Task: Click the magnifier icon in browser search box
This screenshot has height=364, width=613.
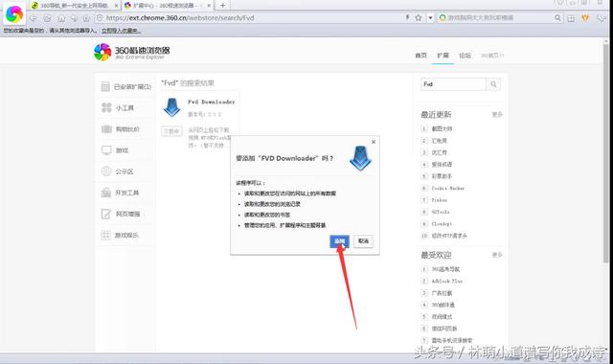Action: coord(557,17)
